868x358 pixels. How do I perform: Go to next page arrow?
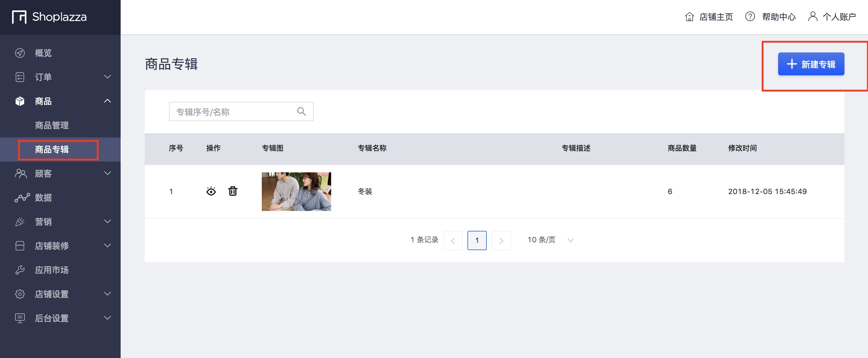(x=501, y=240)
